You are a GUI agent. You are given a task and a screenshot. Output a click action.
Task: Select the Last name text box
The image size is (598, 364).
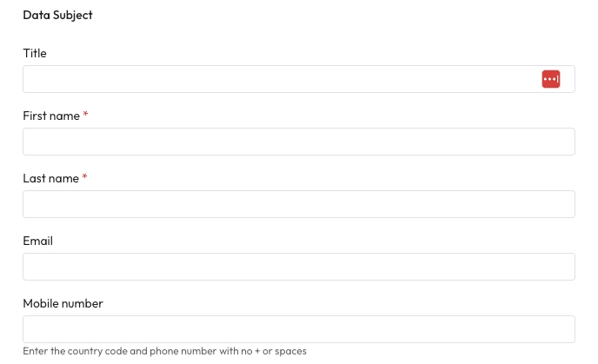pyautogui.click(x=299, y=204)
